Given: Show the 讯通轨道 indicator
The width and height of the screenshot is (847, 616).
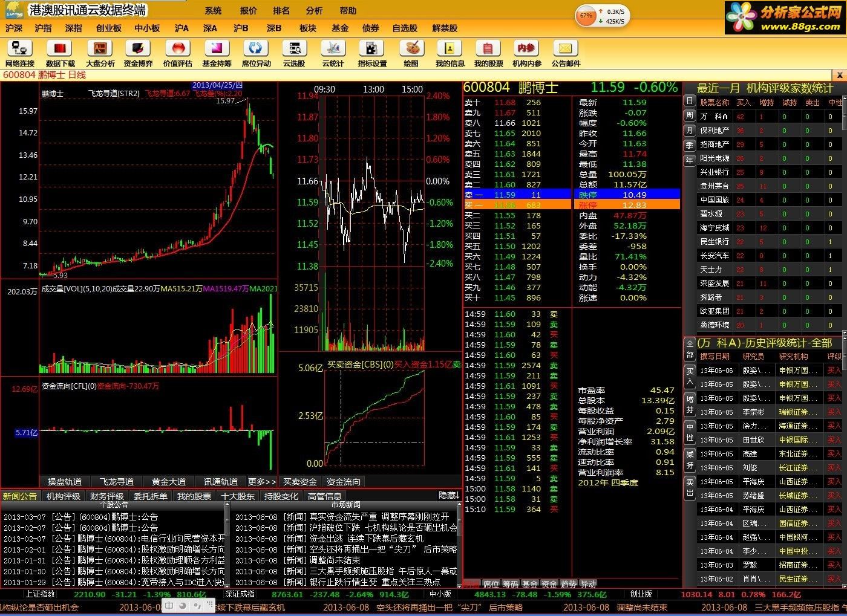Looking at the screenshot, I should 221,482.
